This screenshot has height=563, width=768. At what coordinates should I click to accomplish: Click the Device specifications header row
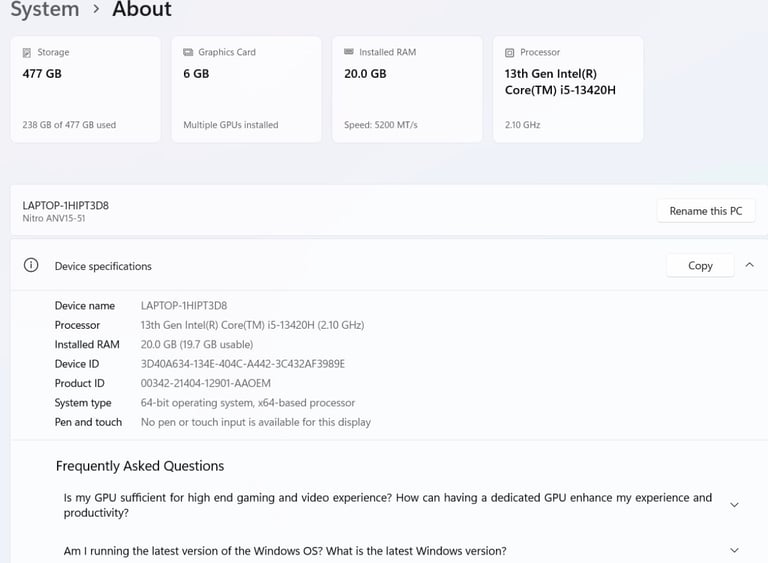coord(389,265)
